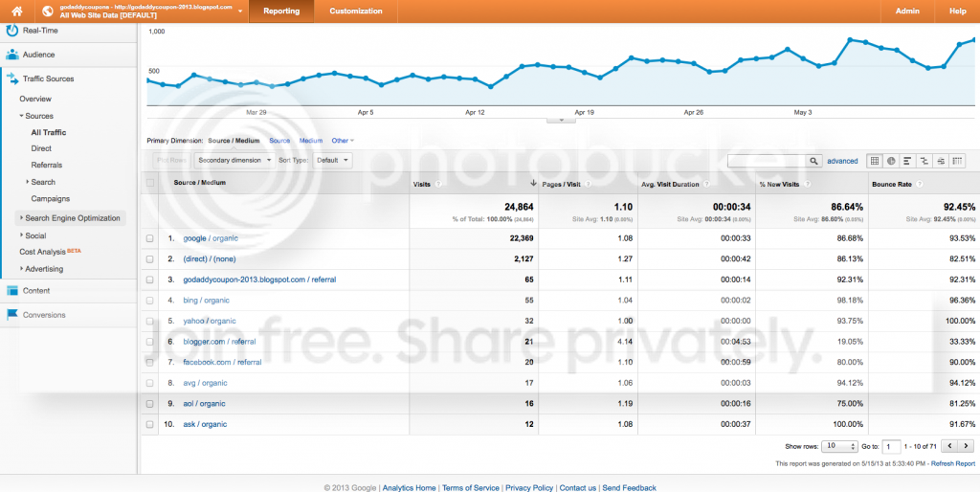
Task: Tick the select-all header checkbox
Action: coord(150,183)
